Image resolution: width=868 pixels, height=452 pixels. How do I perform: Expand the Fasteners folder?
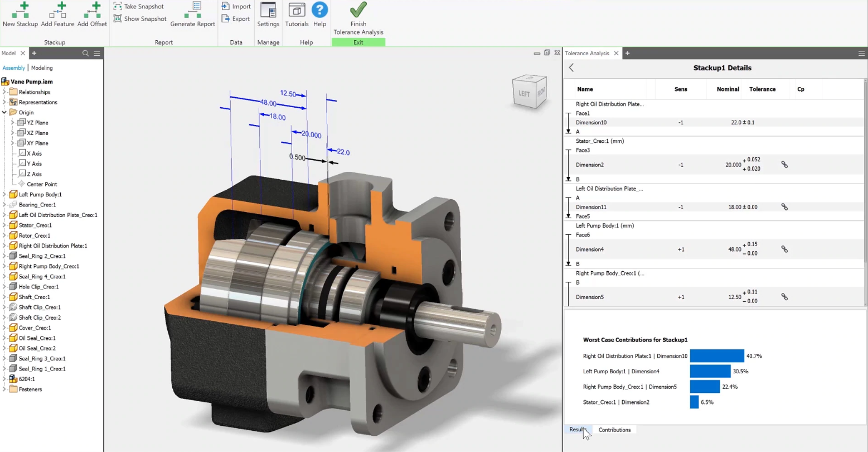pyautogui.click(x=4, y=390)
